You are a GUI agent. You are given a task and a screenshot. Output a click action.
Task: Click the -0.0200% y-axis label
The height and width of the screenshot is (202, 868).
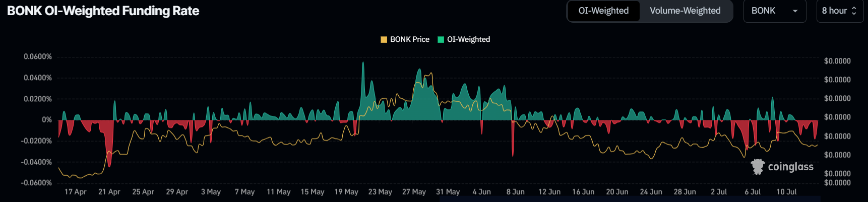[36, 141]
